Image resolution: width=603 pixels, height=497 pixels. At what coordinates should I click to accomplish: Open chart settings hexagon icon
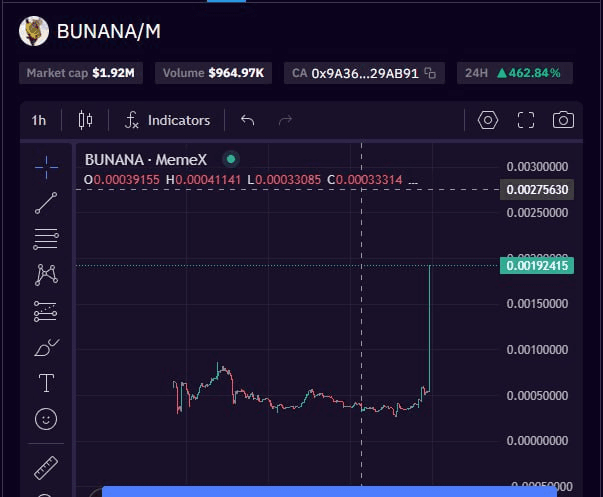(488, 120)
